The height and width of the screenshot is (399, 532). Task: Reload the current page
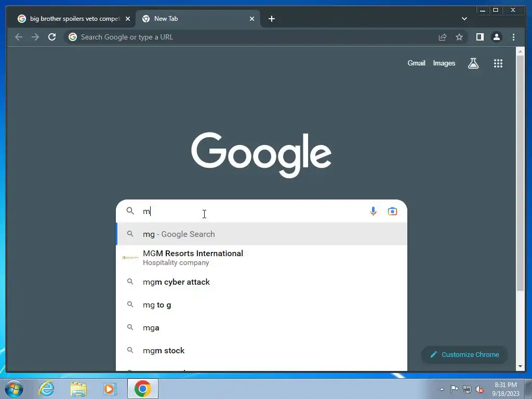[52, 37]
